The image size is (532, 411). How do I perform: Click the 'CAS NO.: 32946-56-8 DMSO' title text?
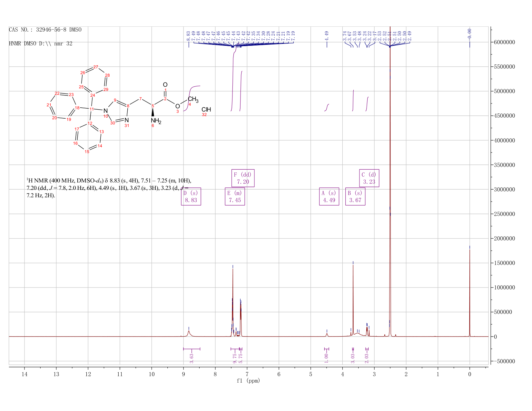point(45,30)
